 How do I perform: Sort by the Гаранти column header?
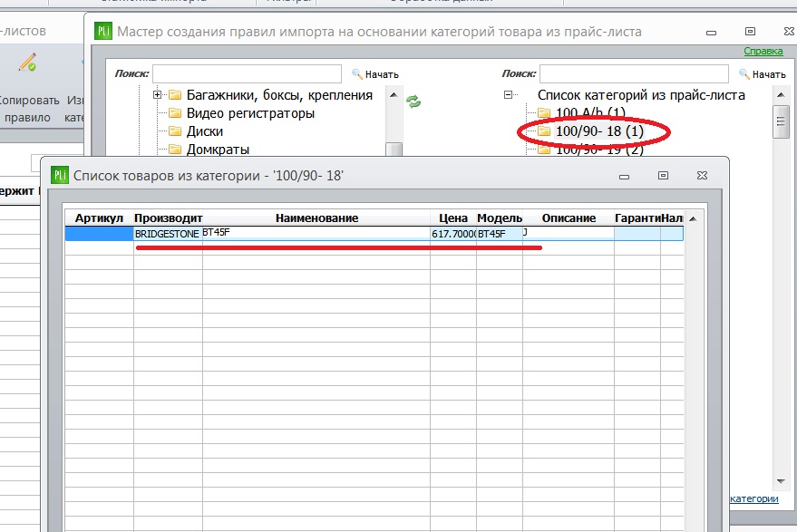637,218
